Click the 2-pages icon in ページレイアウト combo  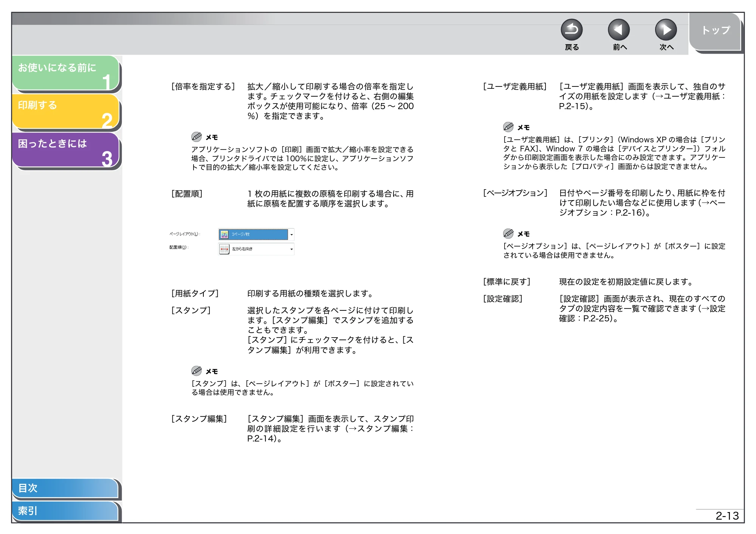click(x=225, y=235)
